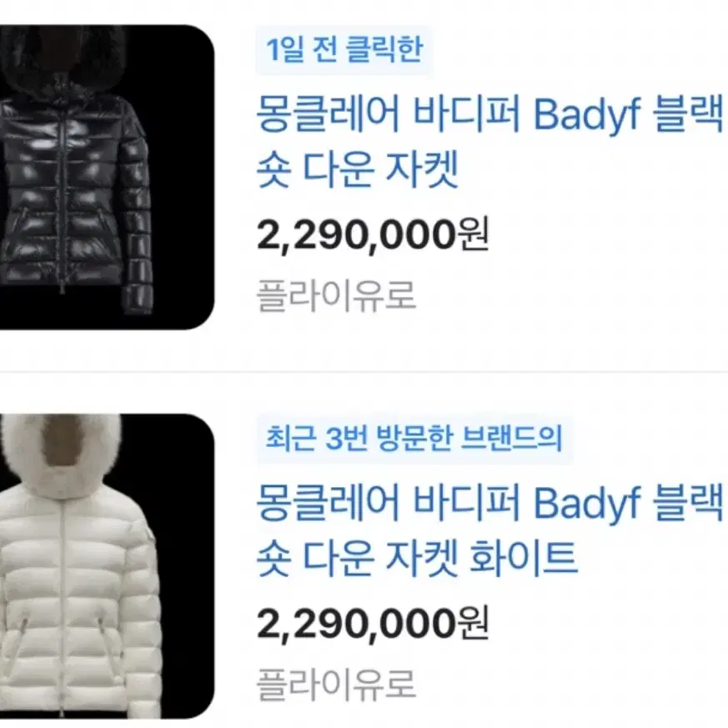
Task: Open the first 몽클레어 바디퍼 Badyf 블랙 title link
Action: (490, 141)
